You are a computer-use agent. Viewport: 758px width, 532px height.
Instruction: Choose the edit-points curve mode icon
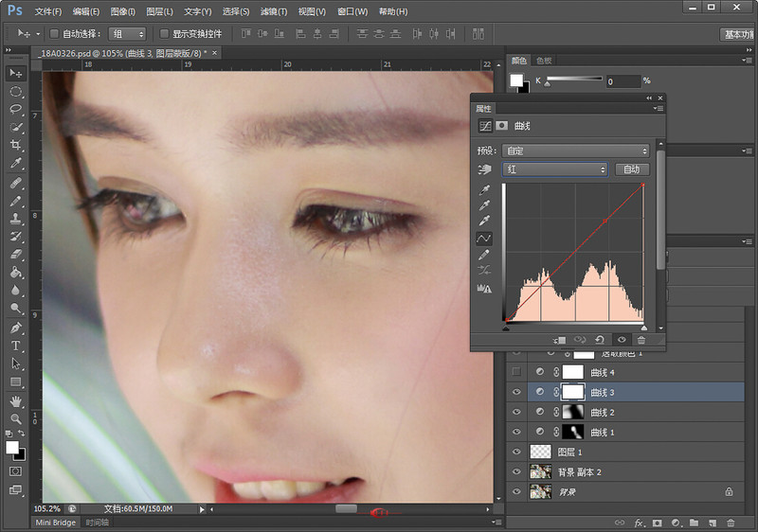(484, 238)
